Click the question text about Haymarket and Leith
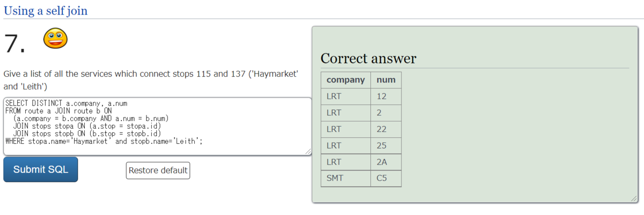 coord(151,80)
